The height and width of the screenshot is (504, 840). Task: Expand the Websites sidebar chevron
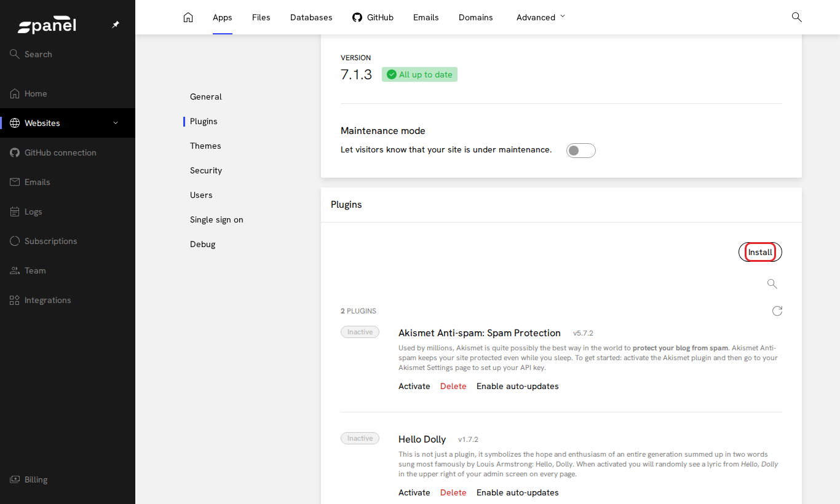pyautogui.click(x=116, y=123)
